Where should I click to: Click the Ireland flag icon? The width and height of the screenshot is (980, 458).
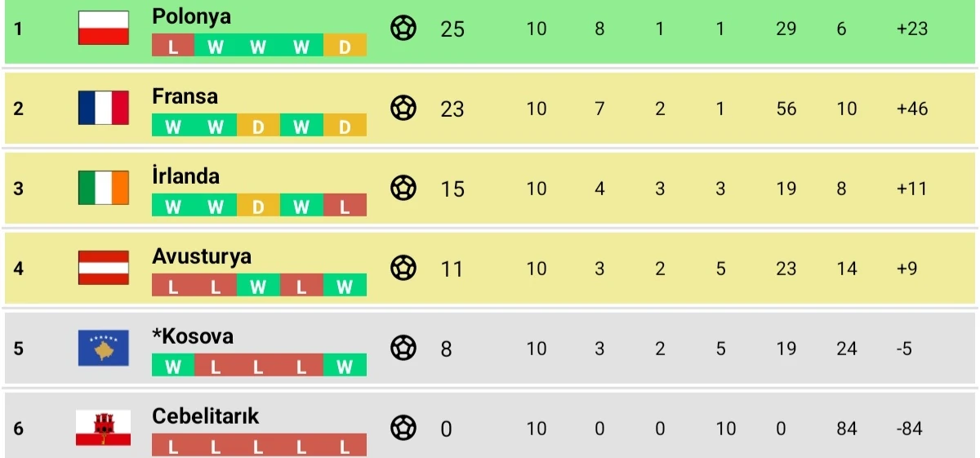[x=104, y=188]
